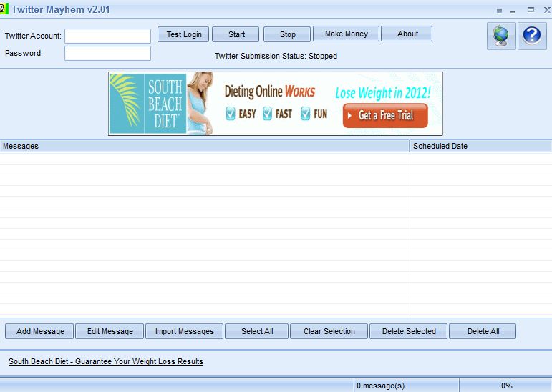Image resolution: width=552 pixels, height=392 pixels.
Task: Click the South Beach Diet banner ad
Action: [276, 104]
